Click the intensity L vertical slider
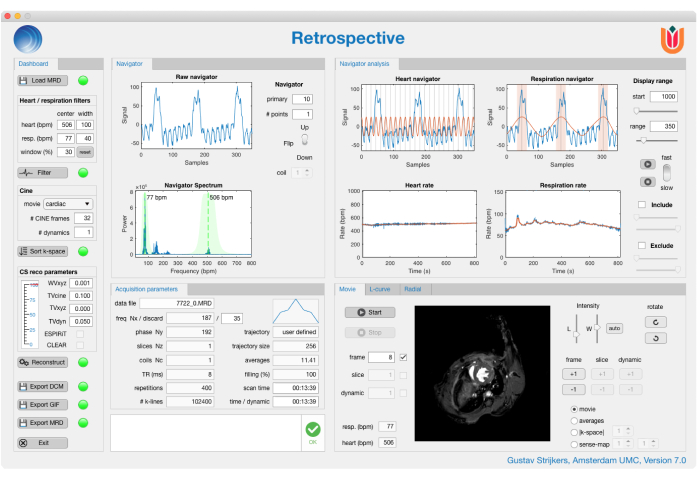 tap(577, 328)
